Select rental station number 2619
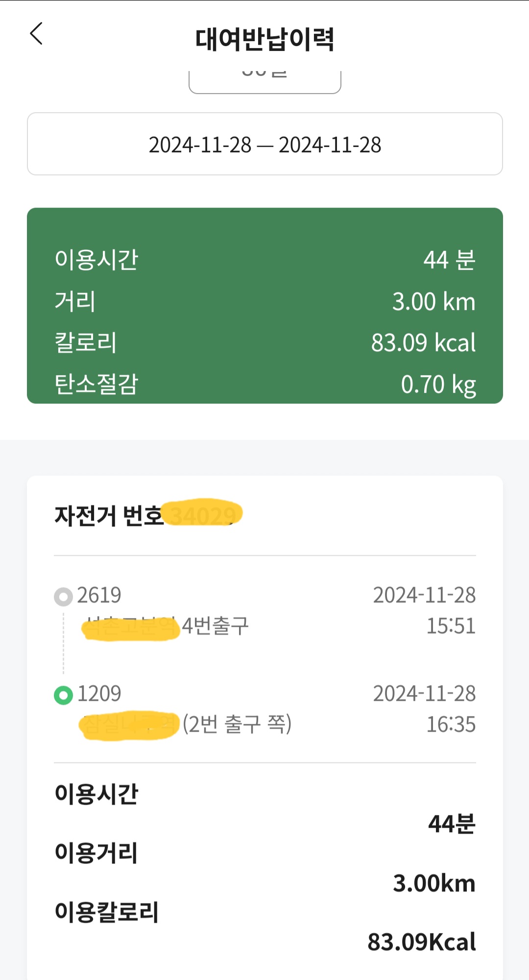The height and width of the screenshot is (980, 529). tap(99, 596)
